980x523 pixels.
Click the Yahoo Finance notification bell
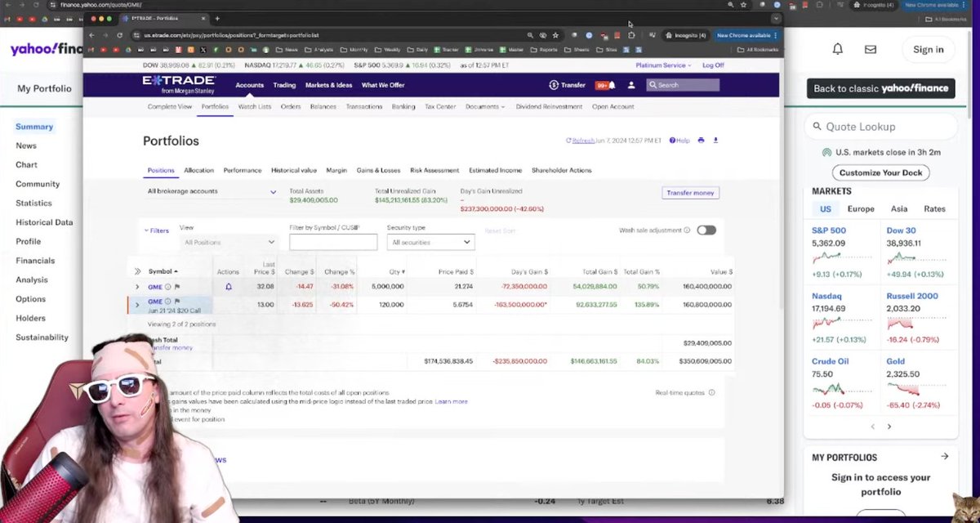click(837, 49)
